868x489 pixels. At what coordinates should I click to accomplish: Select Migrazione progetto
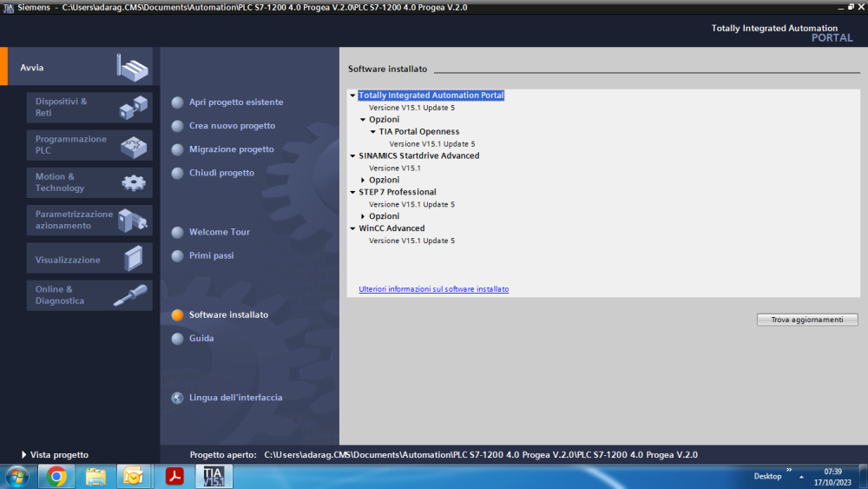click(232, 149)
